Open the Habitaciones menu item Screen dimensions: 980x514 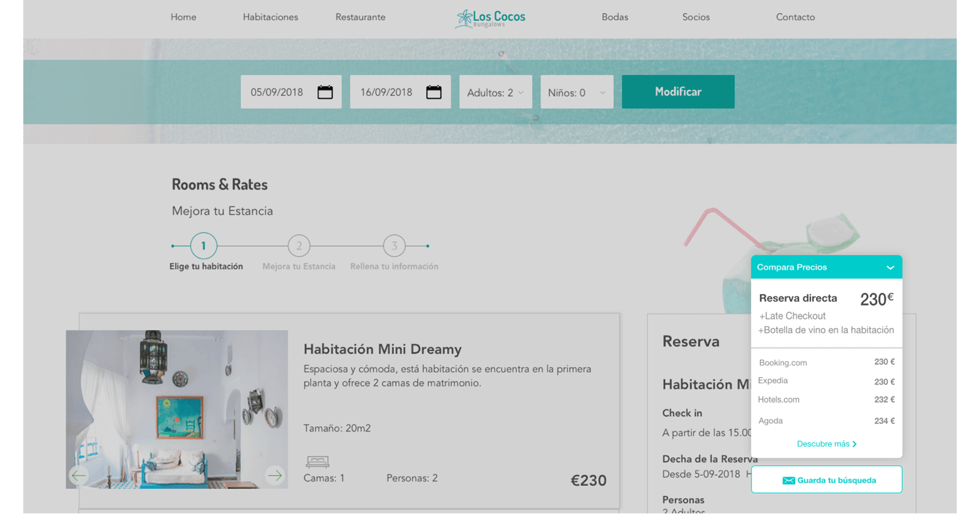point(270,17)
